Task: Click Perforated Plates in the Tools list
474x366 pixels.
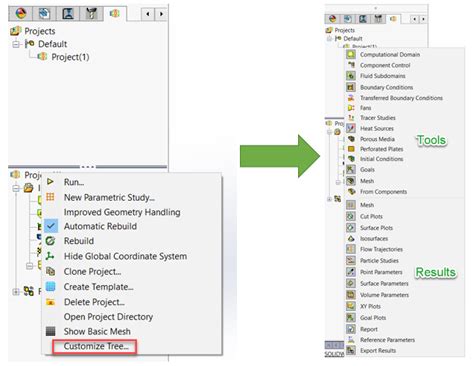Action: 382,149
